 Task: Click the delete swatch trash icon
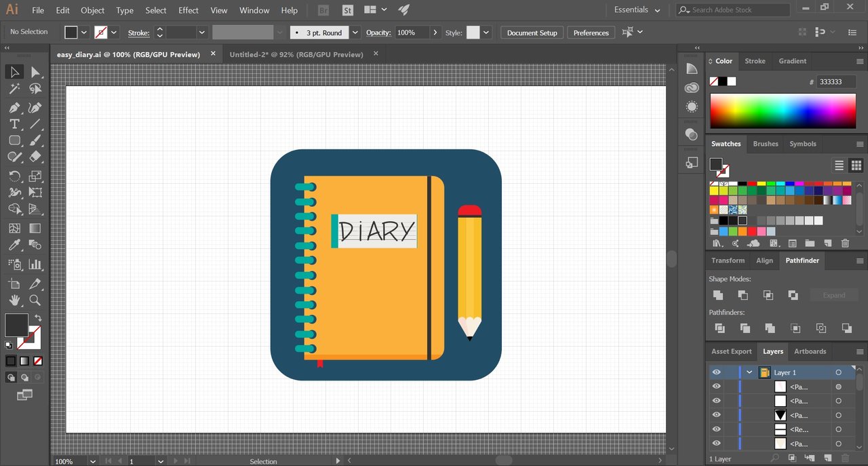pos(845,243)
